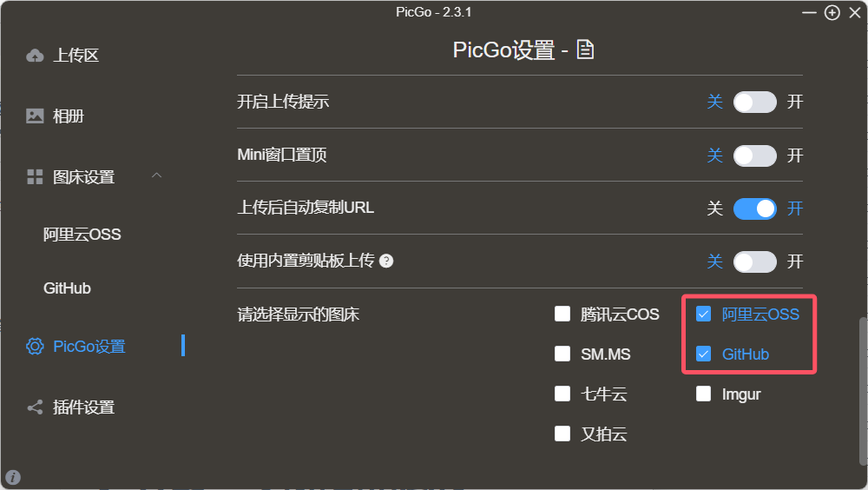The image size is (868, 490).
Task: Turn on the Mini窗口置顶 switch
Action: [x=754, y=156]
